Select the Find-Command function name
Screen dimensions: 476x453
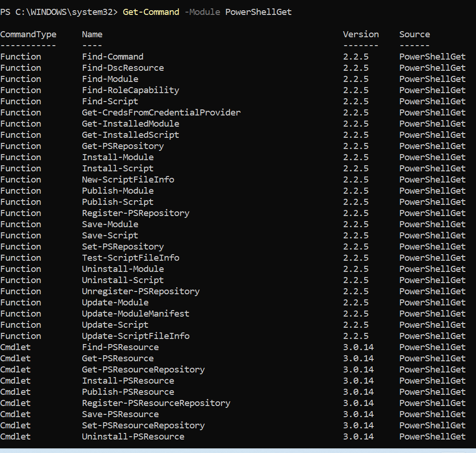[x=113, y=57]
